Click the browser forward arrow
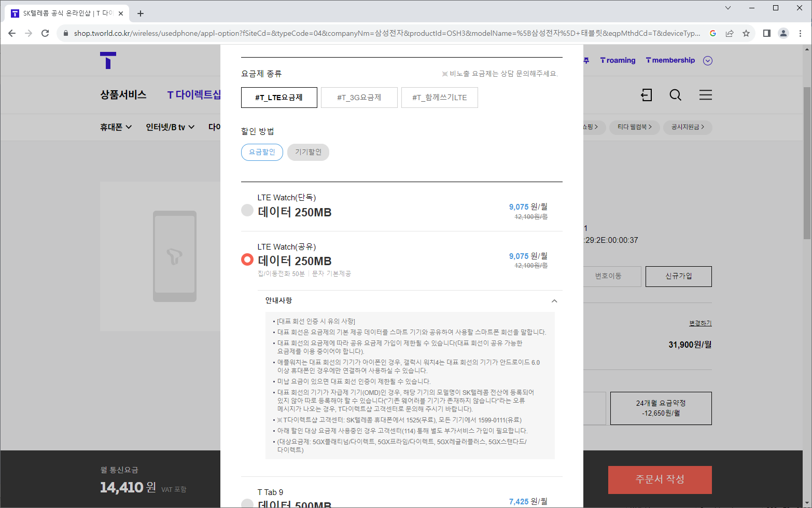This screenshot has width=812, height=508. [29, 33]
